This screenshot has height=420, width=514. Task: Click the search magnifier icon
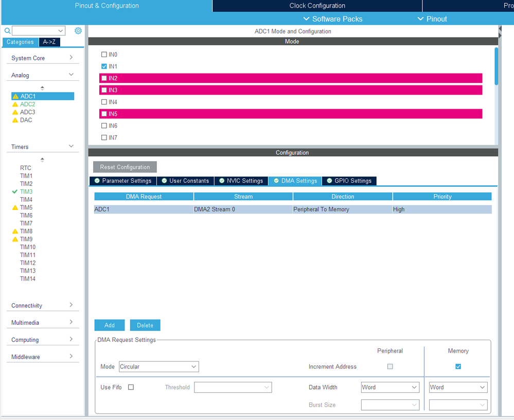[x=7, y=31]
